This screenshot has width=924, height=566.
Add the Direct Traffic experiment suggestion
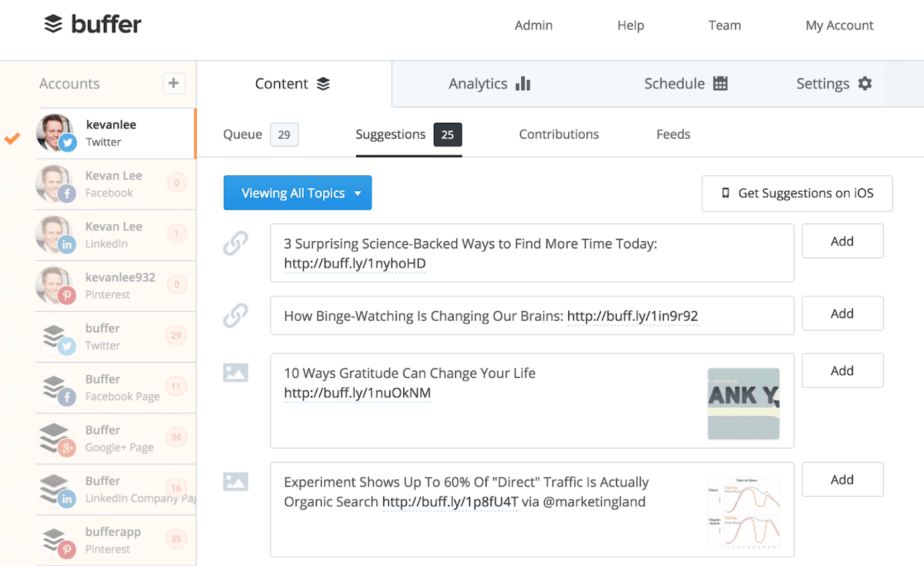coord(842,479)
